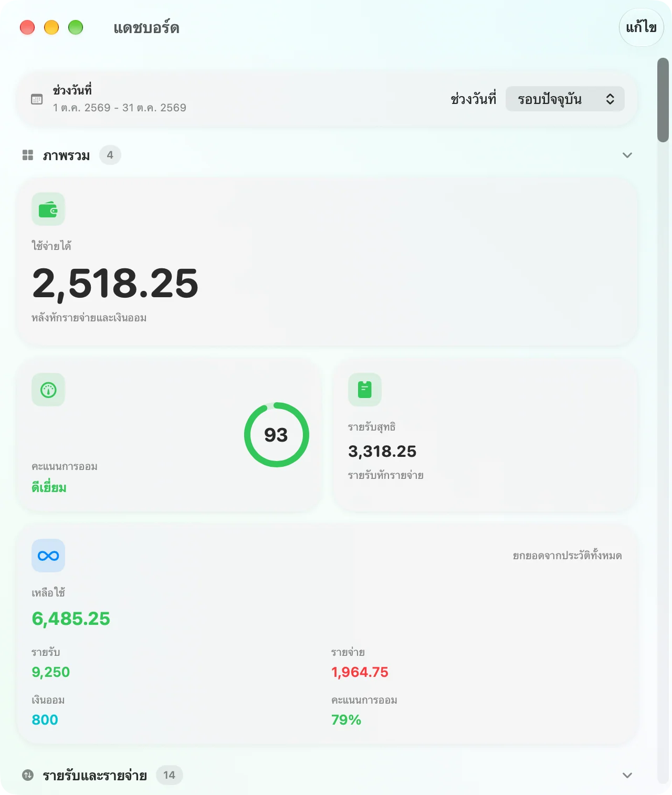Click the แก้ไข edit button

point(642,27)
